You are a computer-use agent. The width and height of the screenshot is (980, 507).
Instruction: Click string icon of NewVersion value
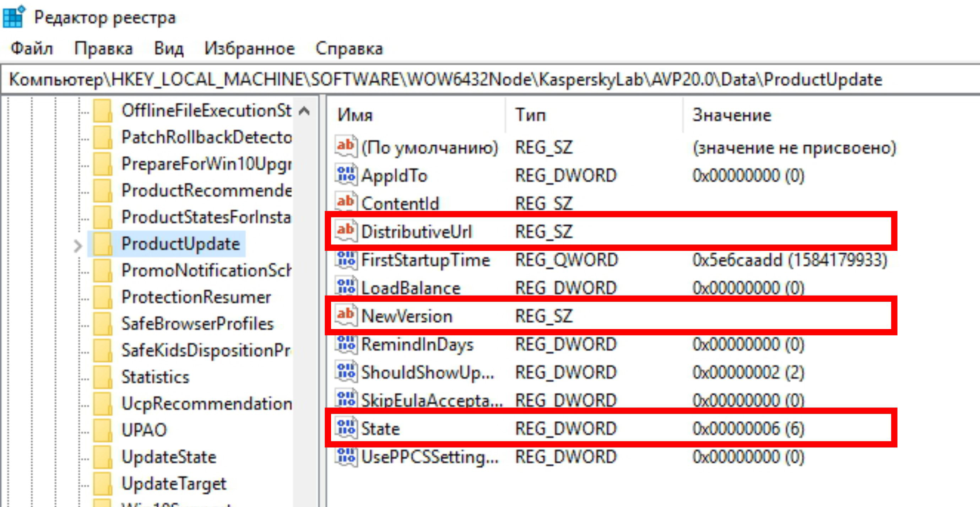346,315
